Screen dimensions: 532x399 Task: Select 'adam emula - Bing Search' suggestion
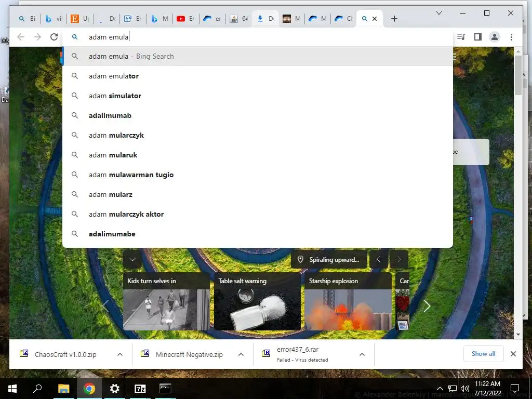pyautogui.click(x=258, y=56)
